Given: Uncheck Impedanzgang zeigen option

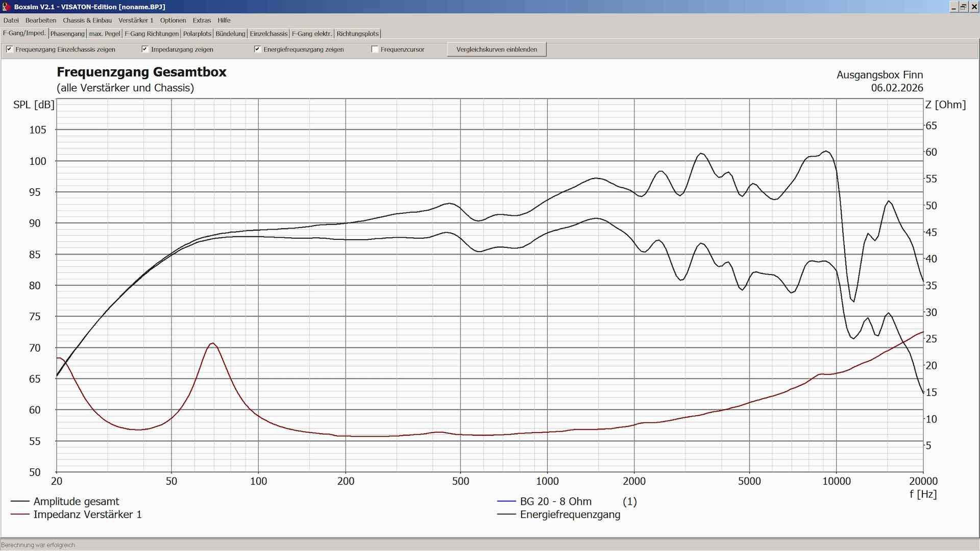Looking at the screenshot, I should (x=145, y=49).
